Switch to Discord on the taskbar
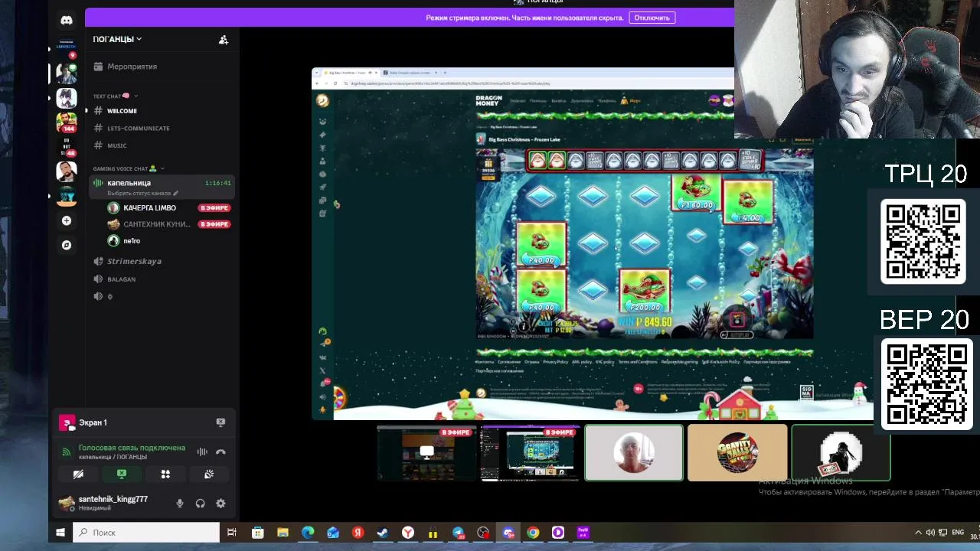Screen dimensions: 980x551 (x=508, y=533)
